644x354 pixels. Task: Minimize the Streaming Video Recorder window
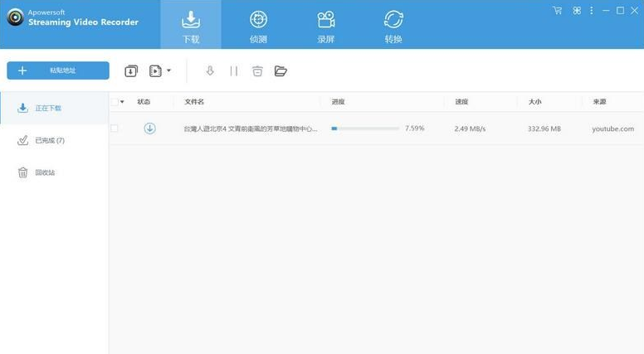[x=606, y=11]
